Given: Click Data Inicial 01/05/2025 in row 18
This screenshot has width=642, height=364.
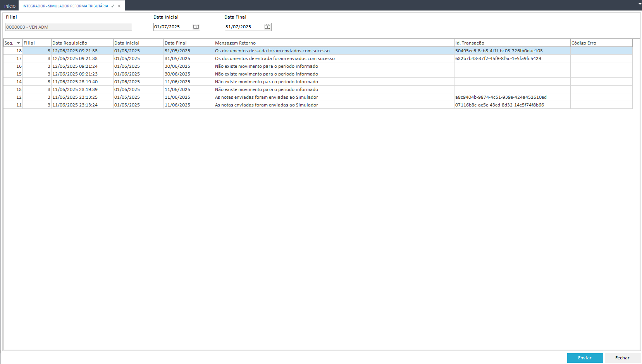Looking at the screenshot, I should pyautogui.click(x=127, y=51).
